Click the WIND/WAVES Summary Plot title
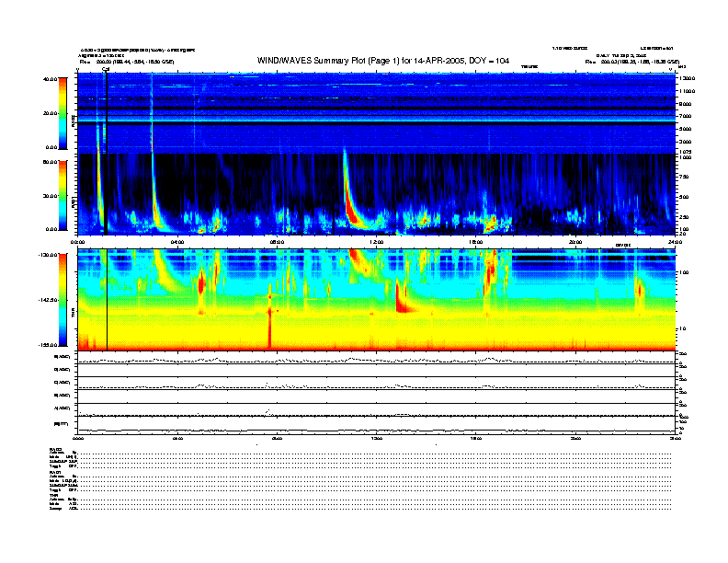 tap(383, 61)
